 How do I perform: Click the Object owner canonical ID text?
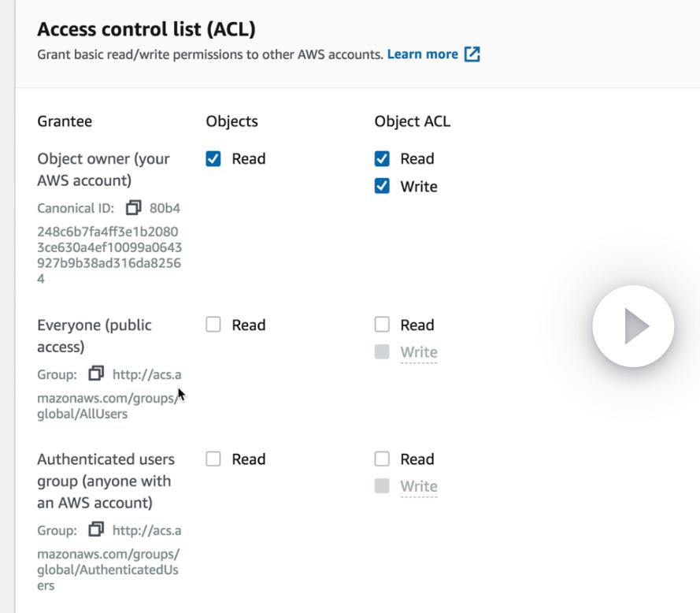109,247
